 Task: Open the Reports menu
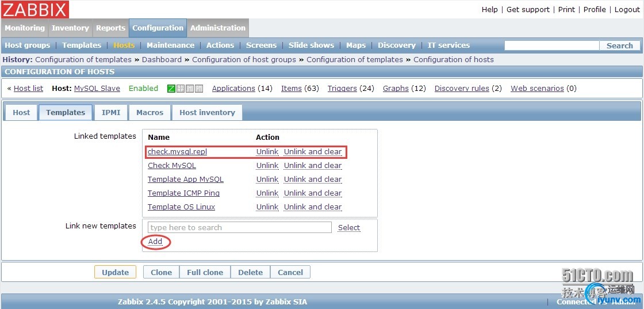(x=110, y=28)
